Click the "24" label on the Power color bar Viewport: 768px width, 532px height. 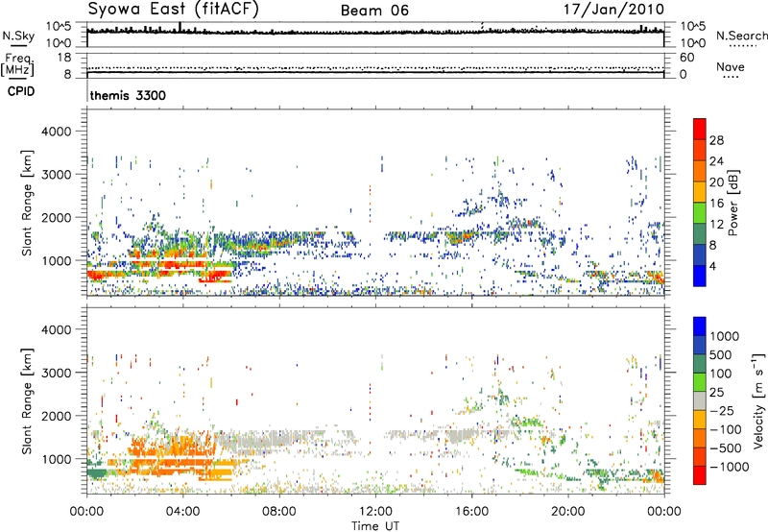[716, 161]
